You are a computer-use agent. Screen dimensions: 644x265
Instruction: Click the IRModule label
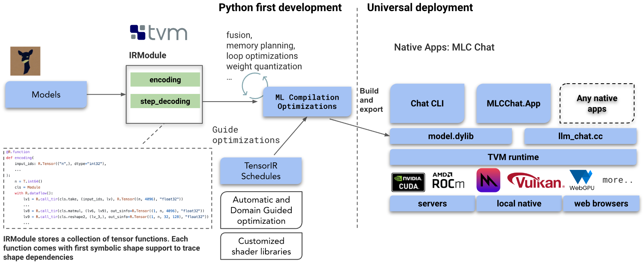[x=147, y=55]
